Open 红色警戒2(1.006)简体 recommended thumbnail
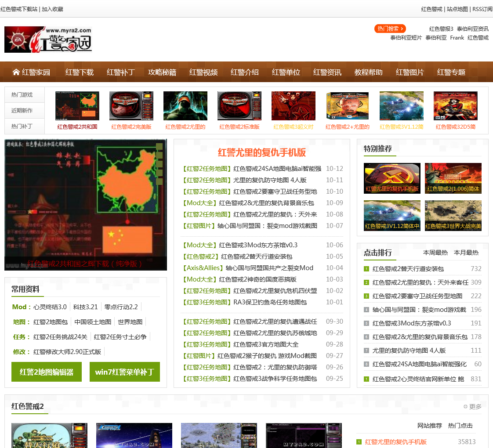 pos(453,178)
